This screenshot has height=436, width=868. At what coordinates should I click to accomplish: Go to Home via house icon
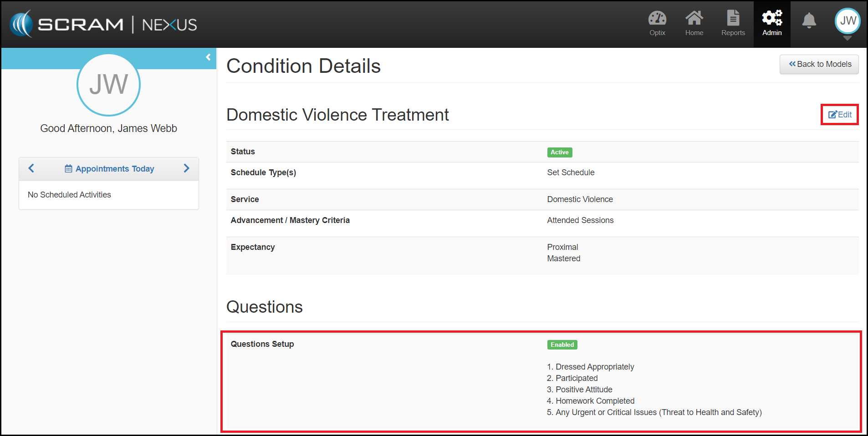[694, 19]
